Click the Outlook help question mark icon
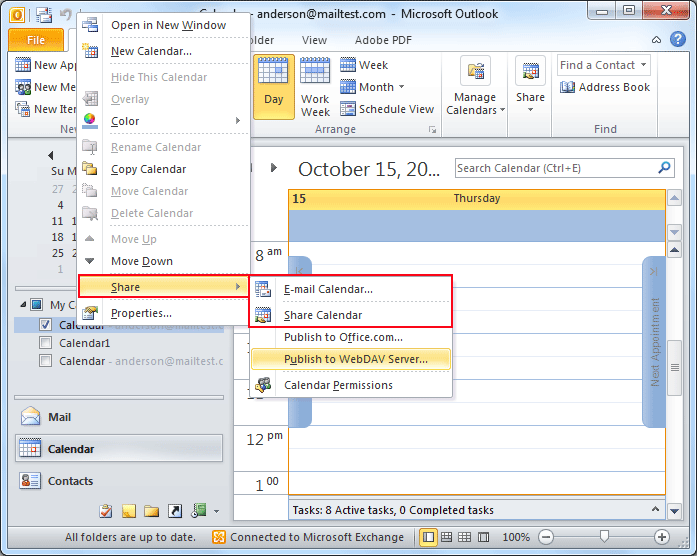This screenshot has height=556, width=697. tap(677, 40)
